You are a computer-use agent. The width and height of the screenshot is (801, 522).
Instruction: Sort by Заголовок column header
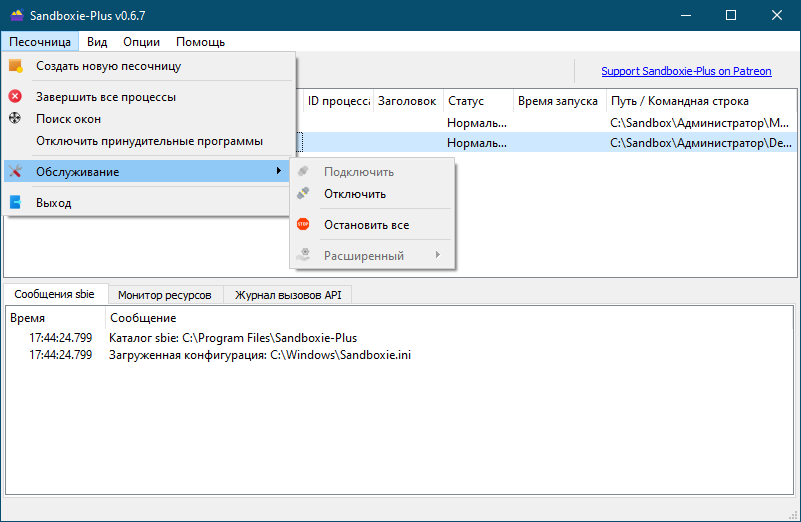click(x=408, y=101)
